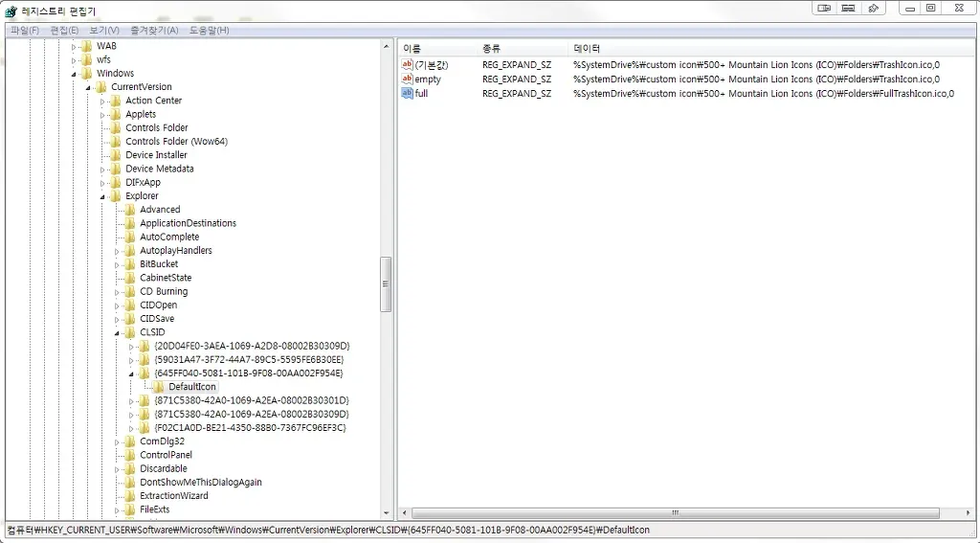
Task: Click the ExtractionWizard folder icon
Action: pos(129,495)
